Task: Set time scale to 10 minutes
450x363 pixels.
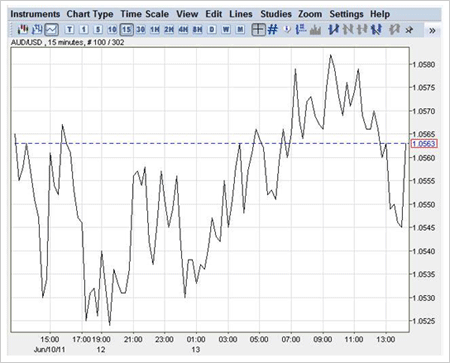Action: 112,30
